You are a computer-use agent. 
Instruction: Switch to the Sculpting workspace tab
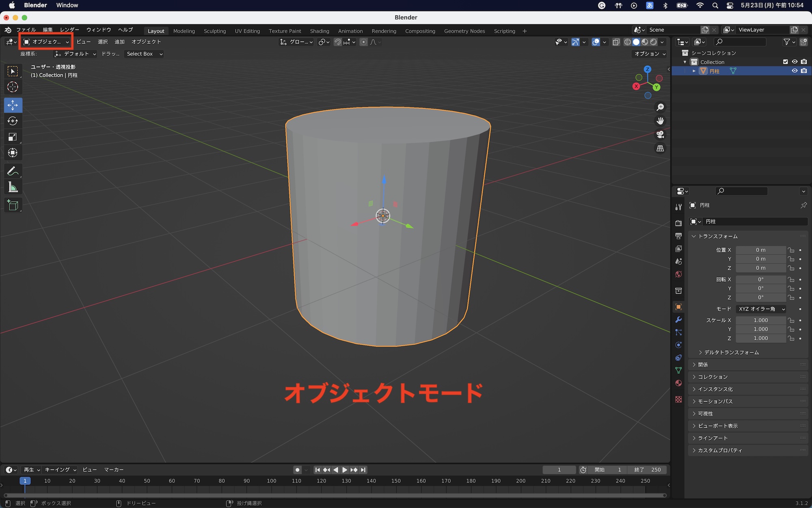[x=214, y=31]
